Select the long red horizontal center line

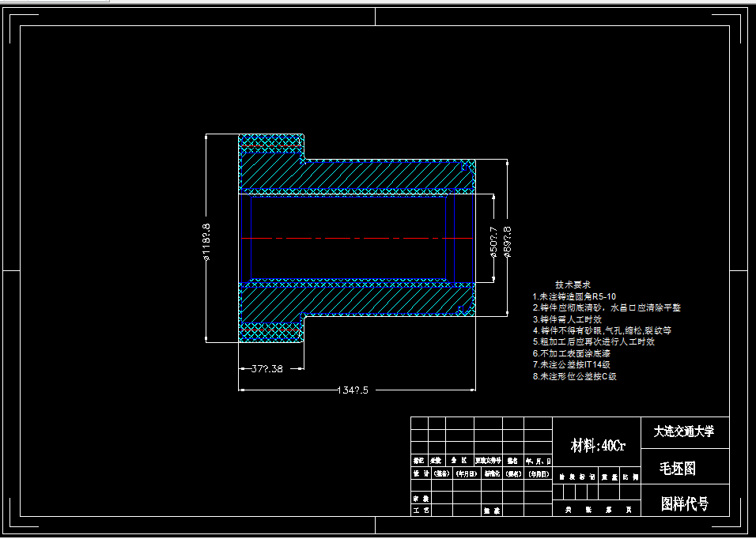coord(357,239)
